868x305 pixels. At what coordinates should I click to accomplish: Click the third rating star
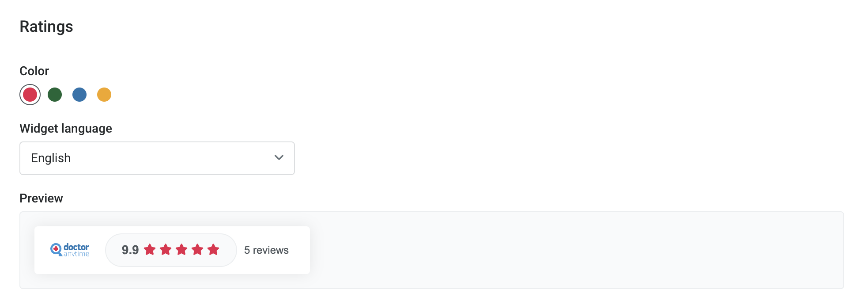click(x=182, y=250)
